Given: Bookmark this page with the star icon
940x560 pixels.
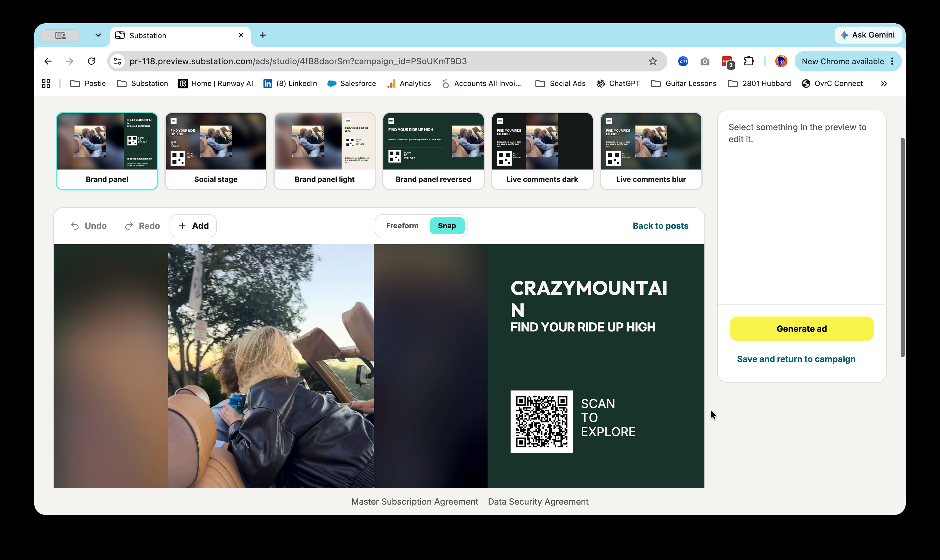Looking at the screenshot, I should (x=653, y=61).
